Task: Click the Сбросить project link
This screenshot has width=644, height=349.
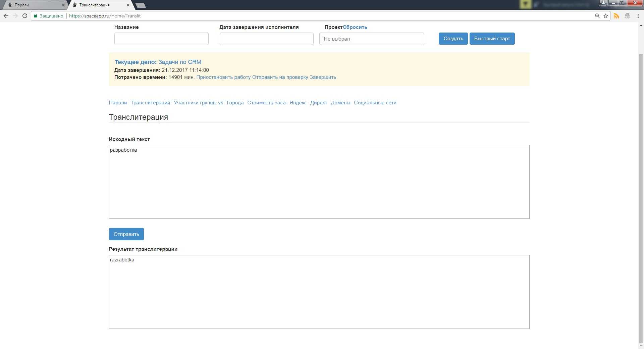Action: [355, 27]
